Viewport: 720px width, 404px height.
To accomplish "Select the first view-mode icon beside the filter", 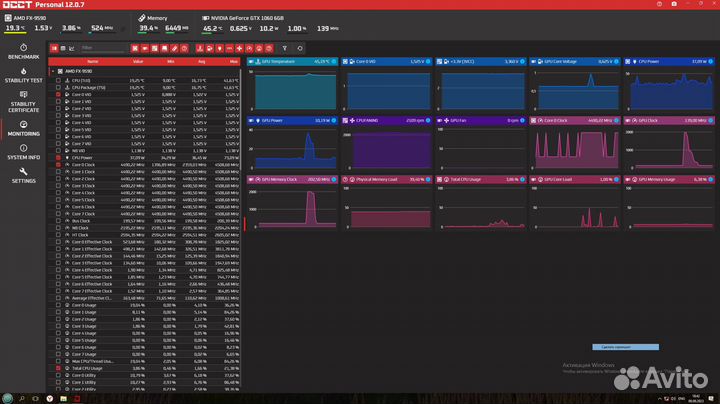I will (54, 48).
